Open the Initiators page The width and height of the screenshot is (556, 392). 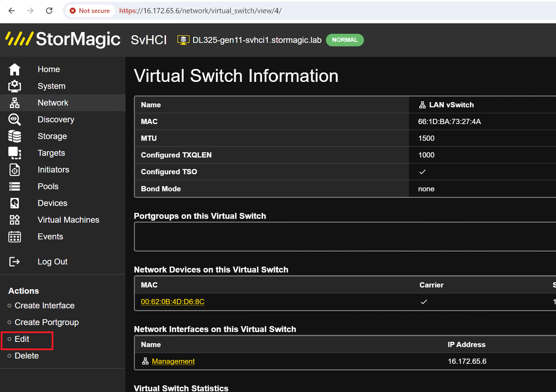(x=53, y=170)
